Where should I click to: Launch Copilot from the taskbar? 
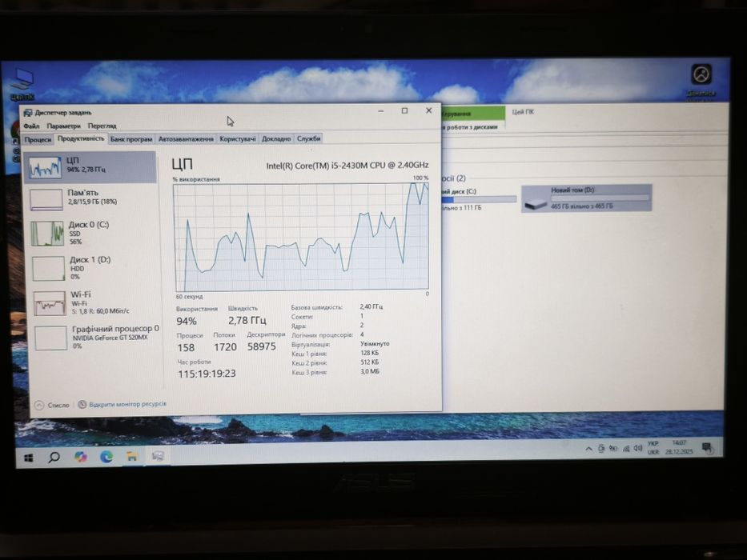pos(81,457)
